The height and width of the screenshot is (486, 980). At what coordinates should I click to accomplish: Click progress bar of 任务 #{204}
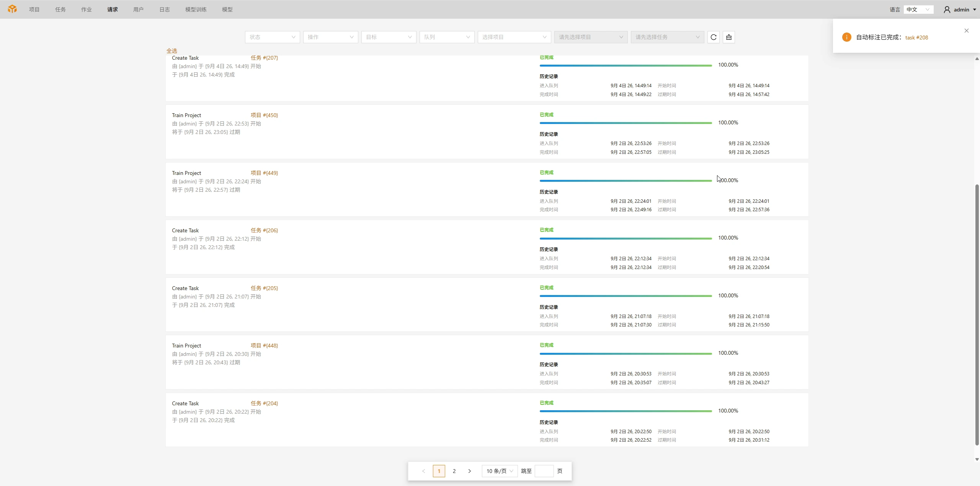click(x=626, y=411)
